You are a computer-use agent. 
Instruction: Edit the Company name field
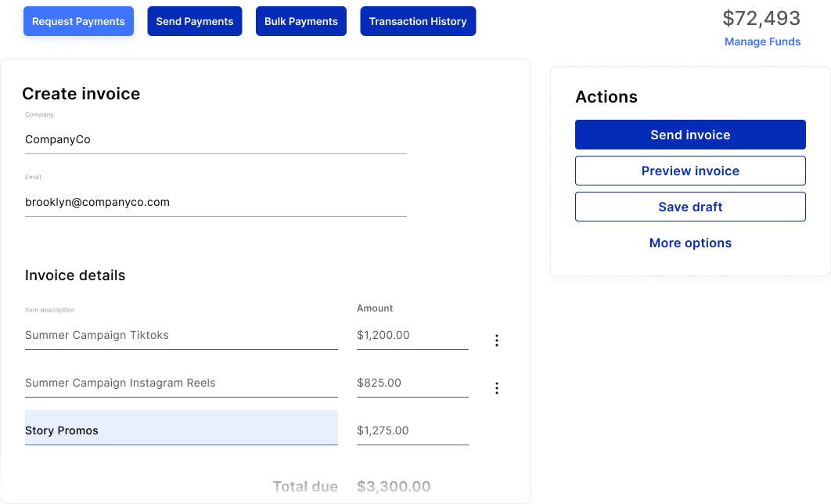[x=215, y=139]
